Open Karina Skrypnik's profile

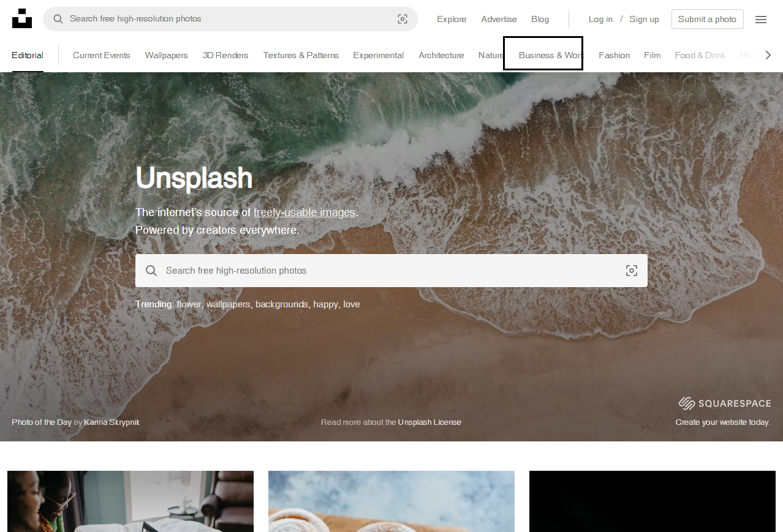click(112, 422)
